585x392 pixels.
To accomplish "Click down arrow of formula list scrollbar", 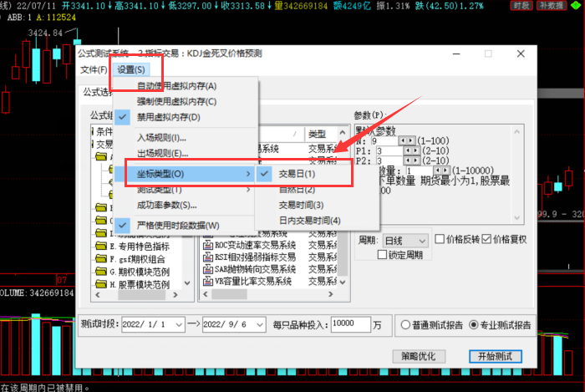I will (x=343, y=282).
